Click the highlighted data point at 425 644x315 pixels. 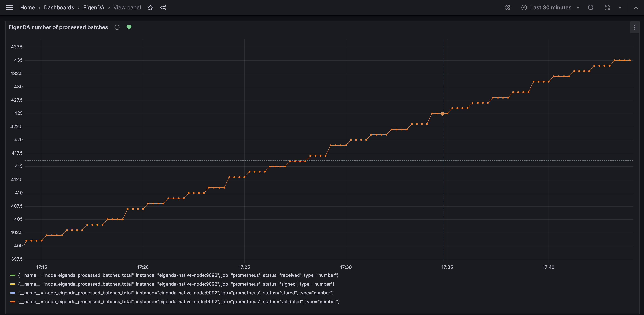[x=442, y=114]
